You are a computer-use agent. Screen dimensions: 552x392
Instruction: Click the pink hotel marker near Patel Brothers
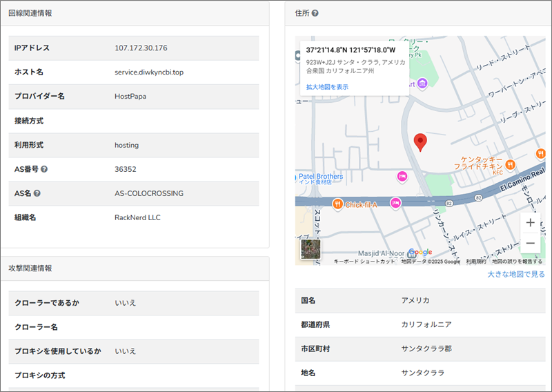click(x=402, y=177)
